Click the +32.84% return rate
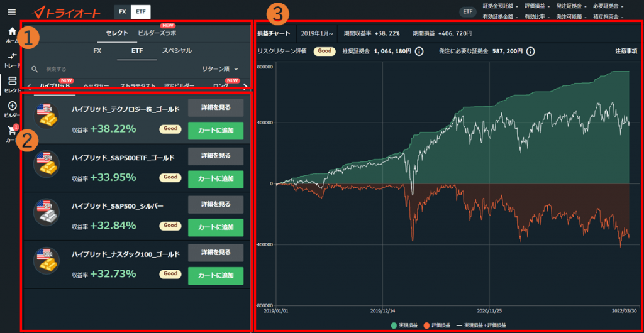644x333 pixels. click(113, 226)
